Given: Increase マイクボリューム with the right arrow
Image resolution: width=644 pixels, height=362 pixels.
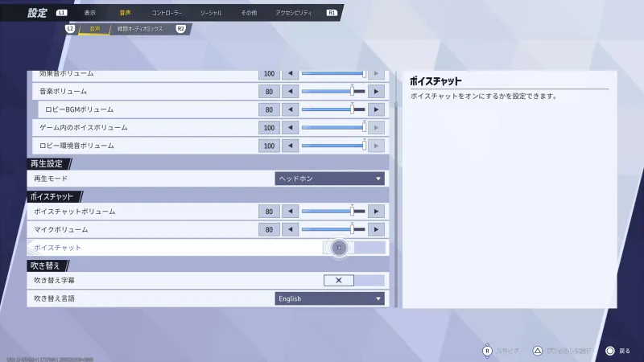Looking at the screenshot, I should [376, 229].
